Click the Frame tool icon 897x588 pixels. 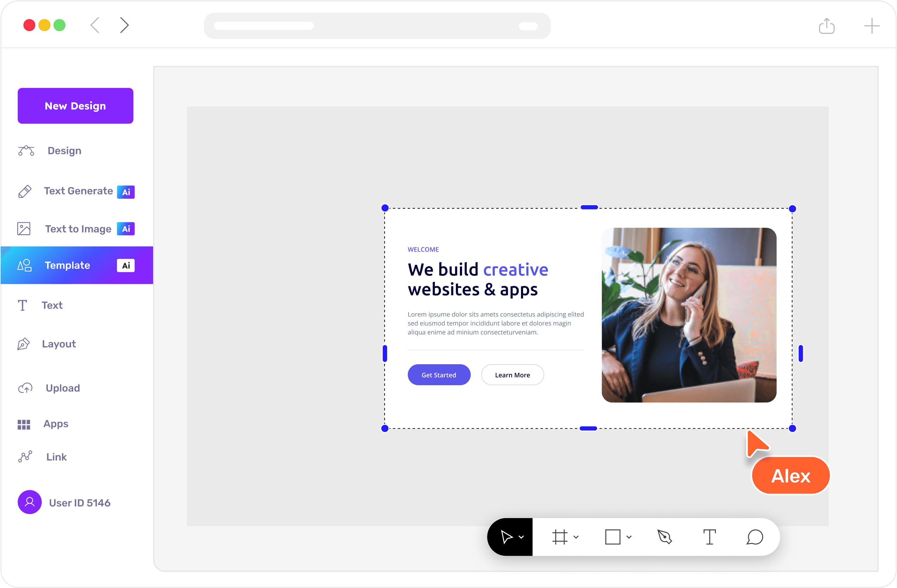click(x=560, y=537)
